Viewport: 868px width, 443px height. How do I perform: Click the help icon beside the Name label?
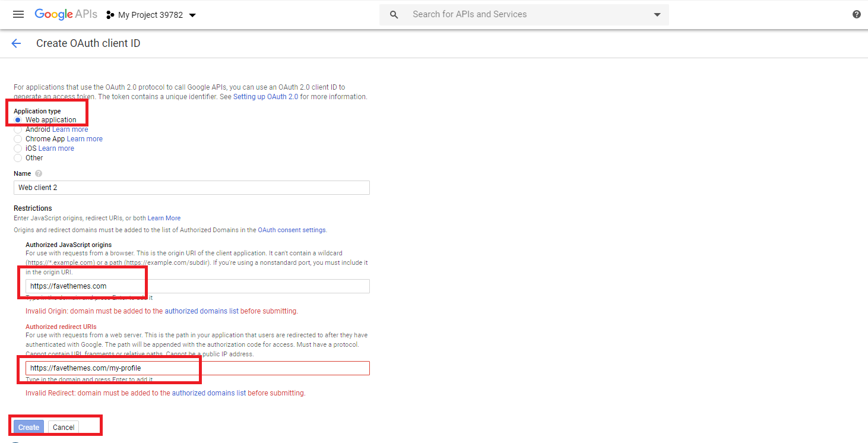coord(38,173)
